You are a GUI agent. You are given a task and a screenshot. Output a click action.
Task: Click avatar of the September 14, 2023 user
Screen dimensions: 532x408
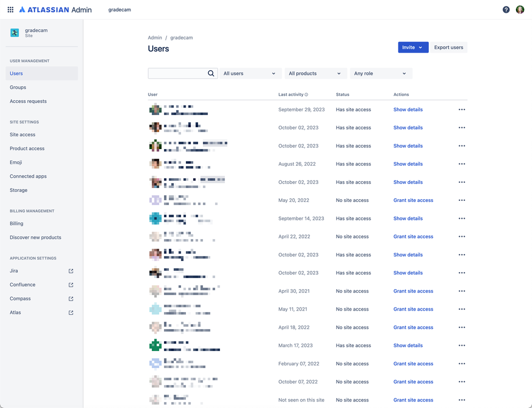tap(155, 218)
